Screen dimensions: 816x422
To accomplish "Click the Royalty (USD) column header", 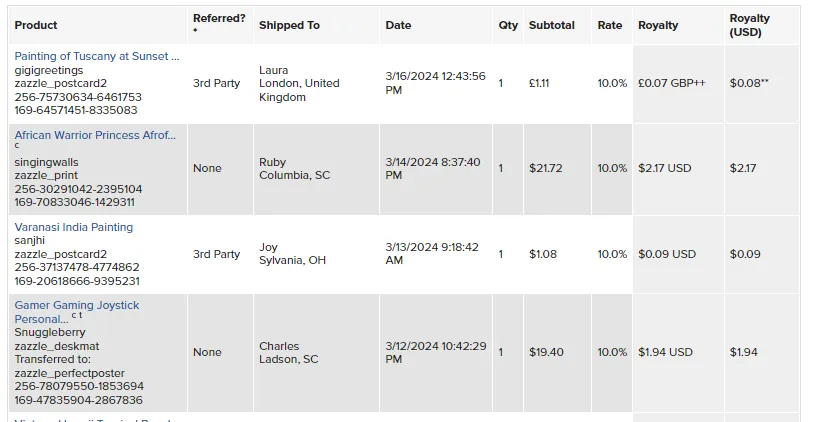I will pyautogui.click(x=749, y=25).
